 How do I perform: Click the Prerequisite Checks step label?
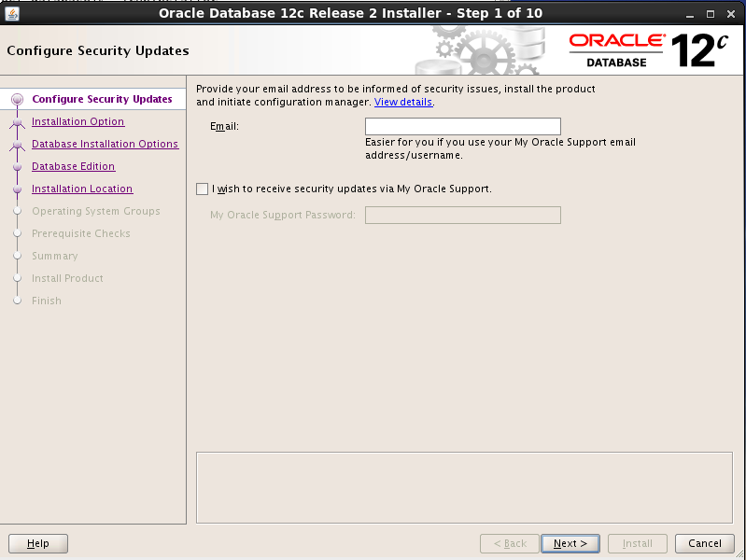(x=81, y=233)
